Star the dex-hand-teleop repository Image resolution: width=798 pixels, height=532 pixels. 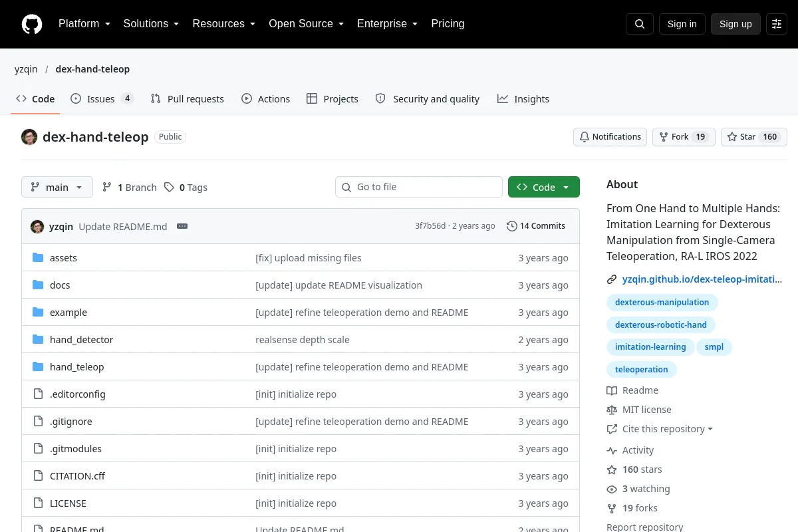tap(754, 137)
